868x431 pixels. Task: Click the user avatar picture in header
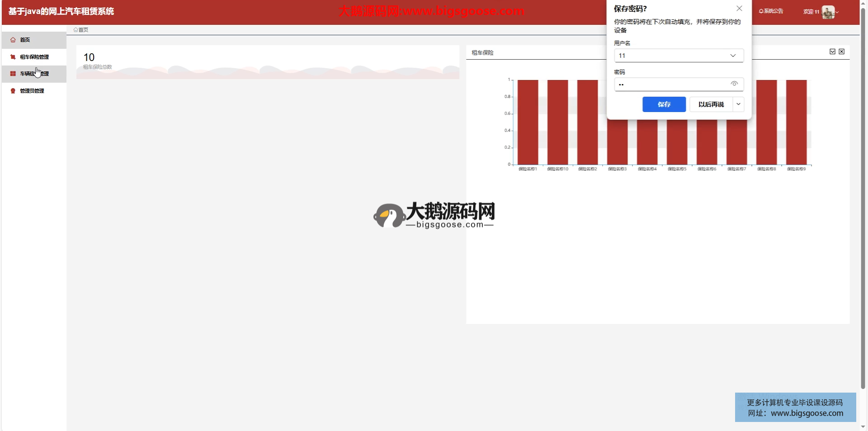click(x=828, y=12)
